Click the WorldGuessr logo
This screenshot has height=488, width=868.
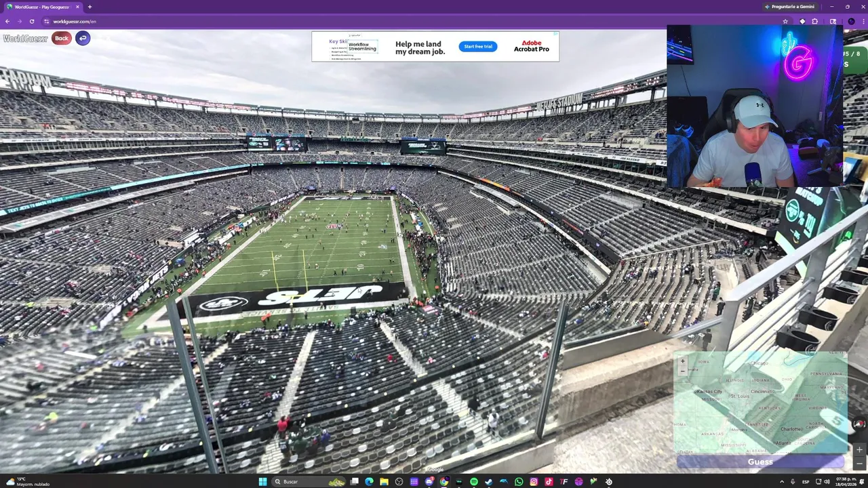(x=25, y=39)
